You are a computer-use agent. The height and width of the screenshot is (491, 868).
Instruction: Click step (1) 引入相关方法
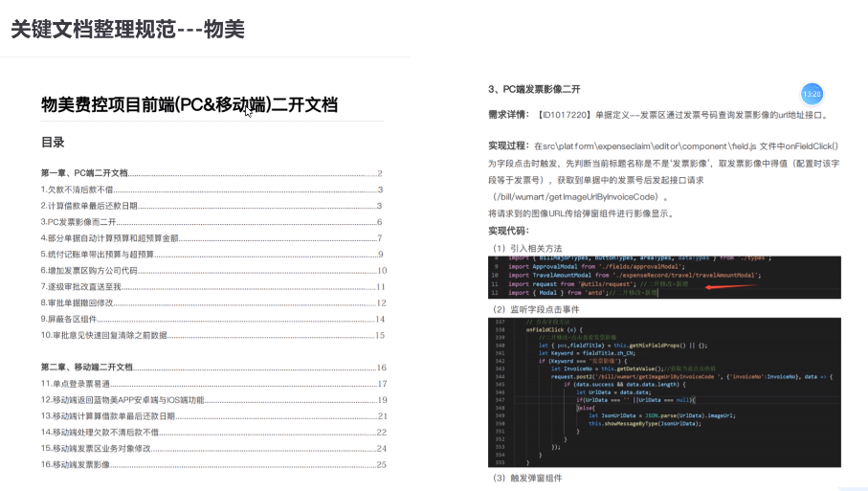coord(527,248)
